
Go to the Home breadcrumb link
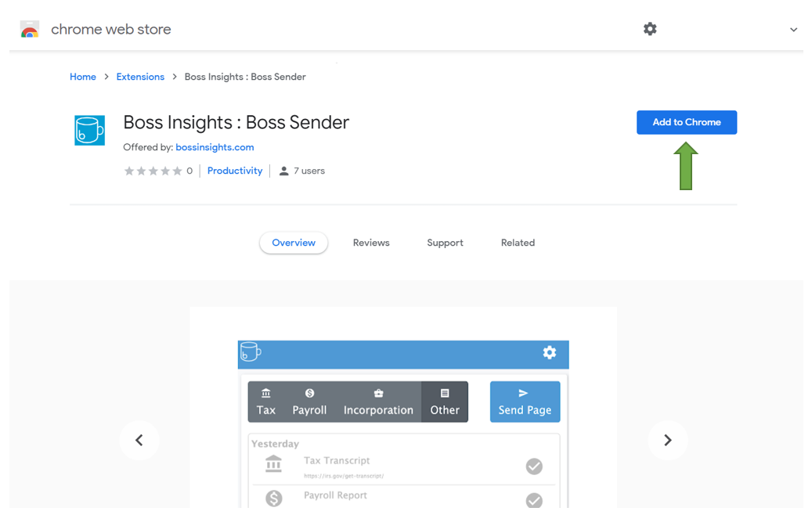[x=83, y=77]
